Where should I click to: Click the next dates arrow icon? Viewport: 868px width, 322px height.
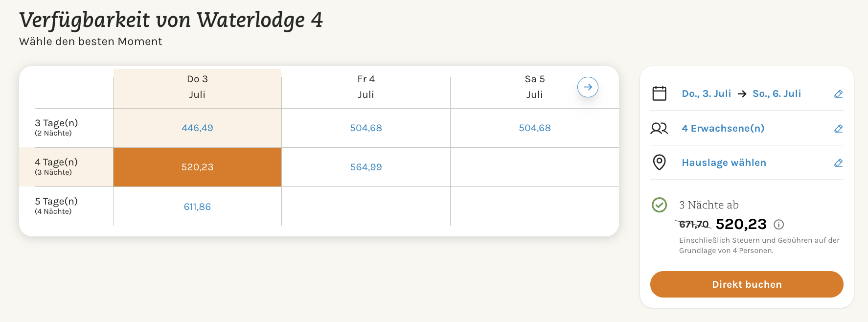588,87
